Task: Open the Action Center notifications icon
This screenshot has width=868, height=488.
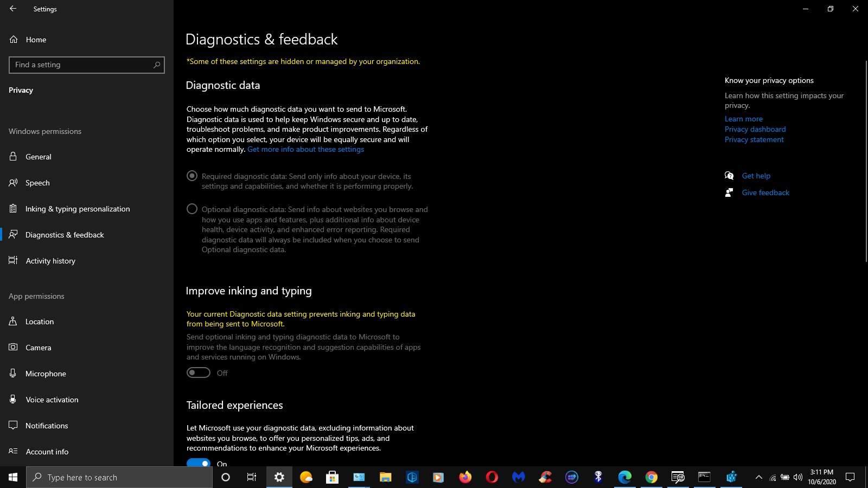Action: click(850, 477)
